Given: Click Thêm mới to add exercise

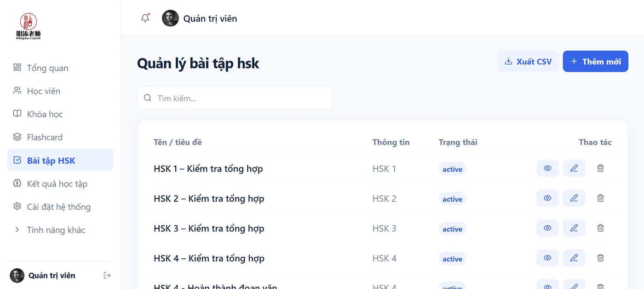Looking at the screenshot, I should click(x=595, y=61).
